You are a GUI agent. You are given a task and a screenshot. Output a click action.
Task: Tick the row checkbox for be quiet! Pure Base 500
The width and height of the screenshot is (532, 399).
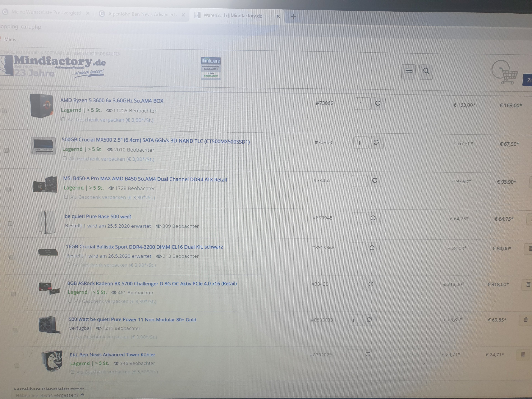point(10,224)
